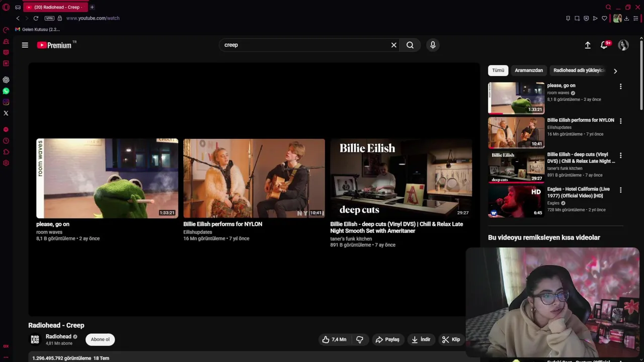
Task: Click the page vertical scrollbar
Action: [641, 74]
